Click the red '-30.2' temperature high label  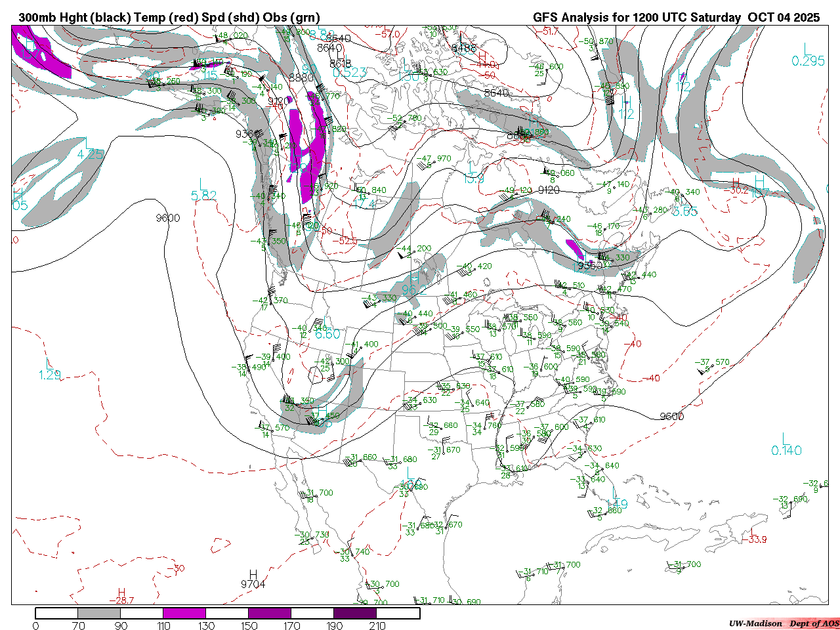coord(736,190)
